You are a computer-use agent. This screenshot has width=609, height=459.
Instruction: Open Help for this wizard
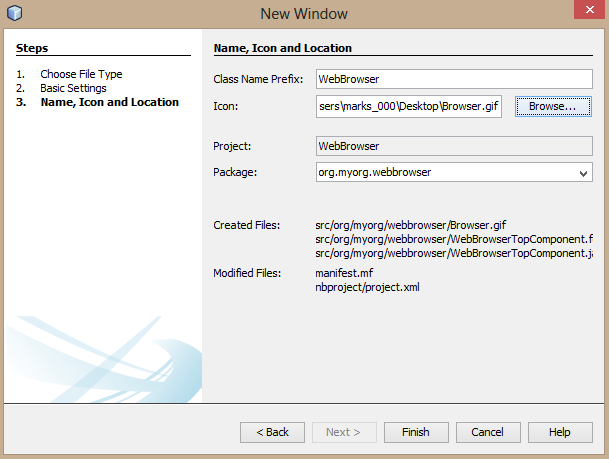560,432
